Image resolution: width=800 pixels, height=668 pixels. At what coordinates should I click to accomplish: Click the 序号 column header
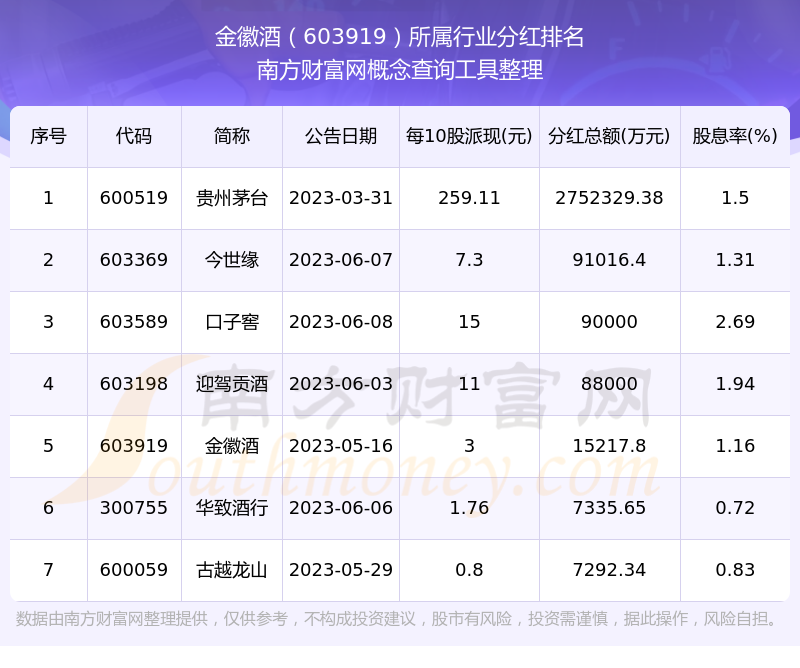48,136
